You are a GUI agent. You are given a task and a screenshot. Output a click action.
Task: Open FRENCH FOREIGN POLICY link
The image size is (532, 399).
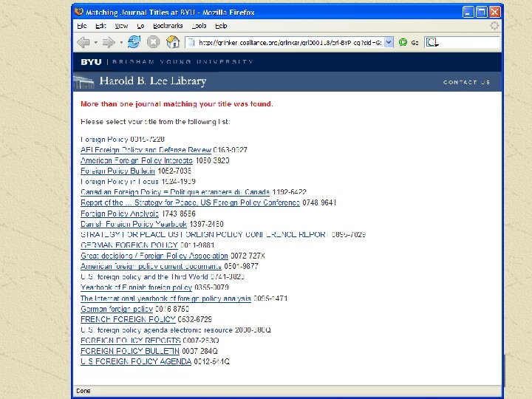(x=129, y=319)
